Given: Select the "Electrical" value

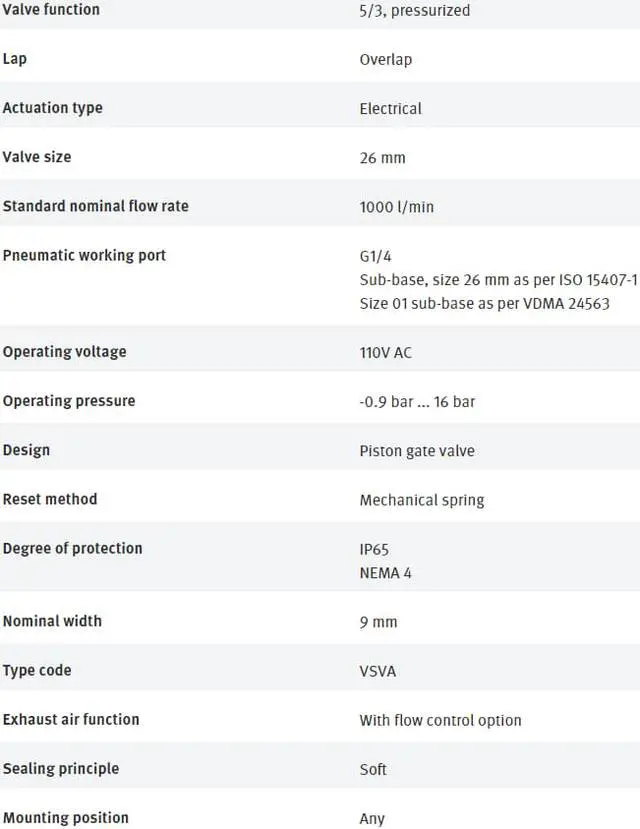Looking at the screenshot, I should 390,108.
